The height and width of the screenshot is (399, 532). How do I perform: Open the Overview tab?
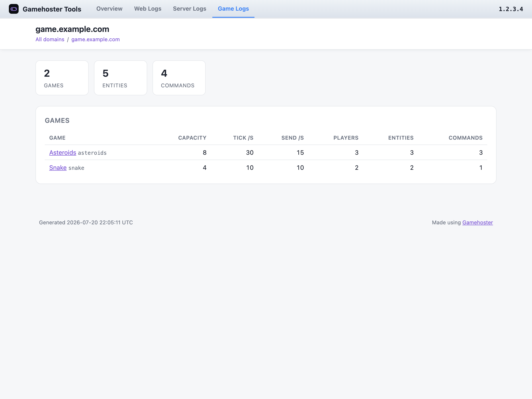point(110,9)
